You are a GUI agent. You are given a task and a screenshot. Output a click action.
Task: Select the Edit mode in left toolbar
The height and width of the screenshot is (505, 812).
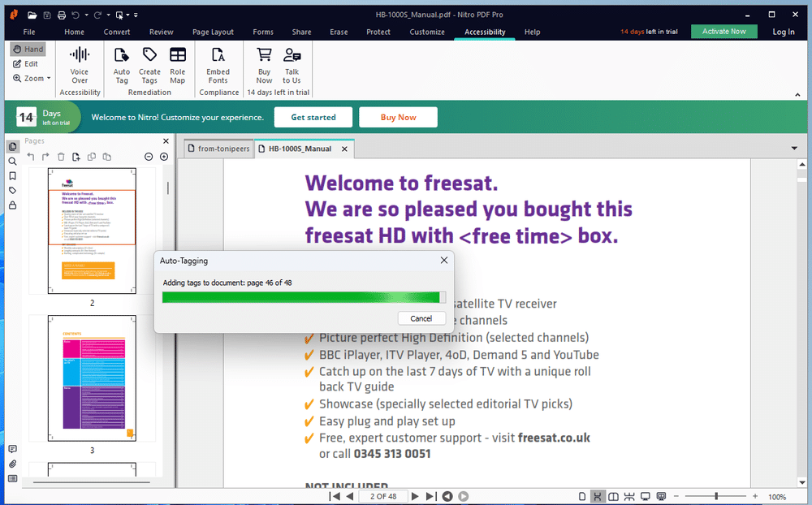click(27, 63)
